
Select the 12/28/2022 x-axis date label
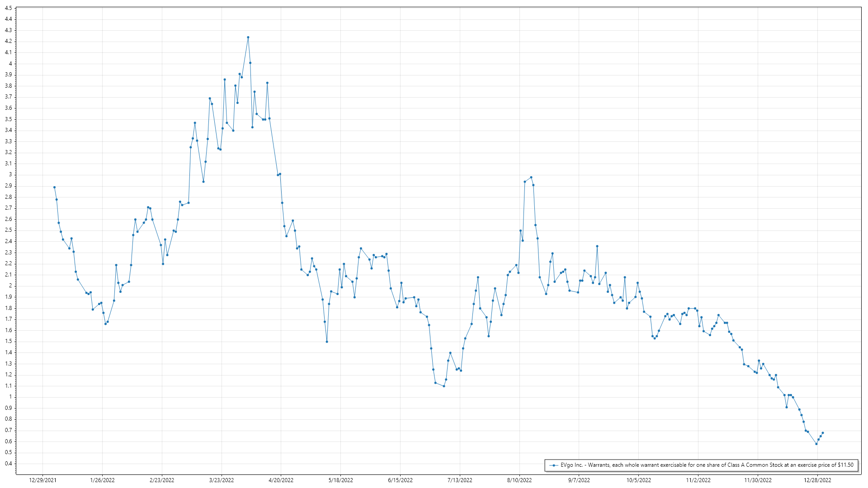(x=817, y=480)
